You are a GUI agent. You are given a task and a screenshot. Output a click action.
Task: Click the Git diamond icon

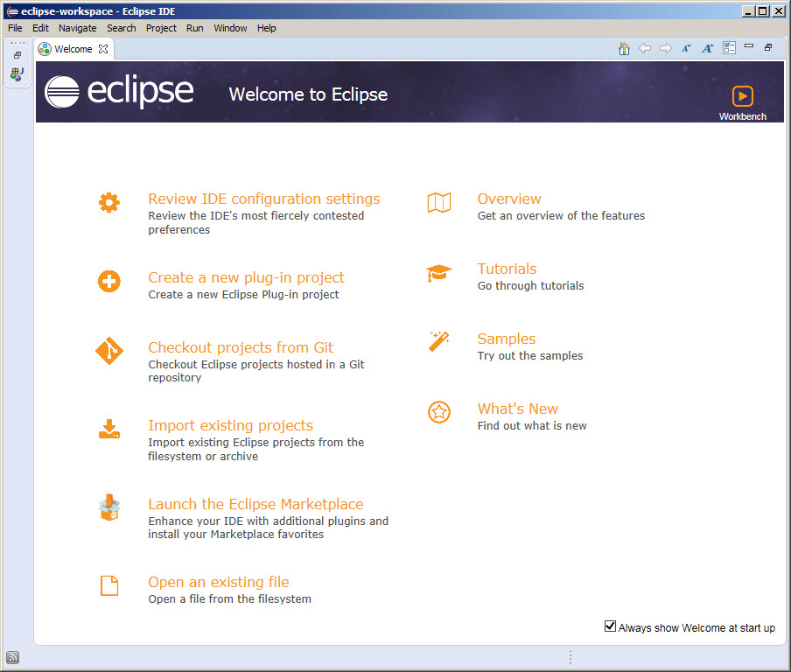click(108, 352)
